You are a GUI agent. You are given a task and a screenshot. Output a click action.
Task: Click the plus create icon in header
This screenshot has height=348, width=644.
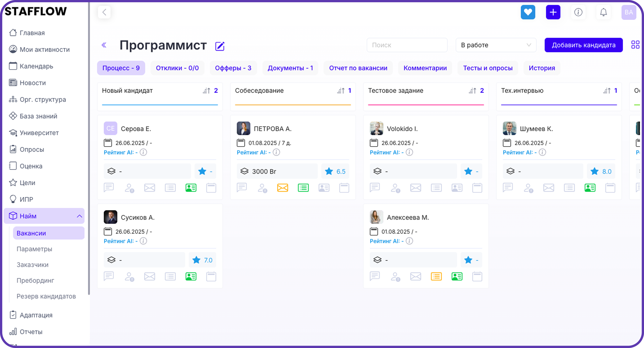(x=553, y=12)
